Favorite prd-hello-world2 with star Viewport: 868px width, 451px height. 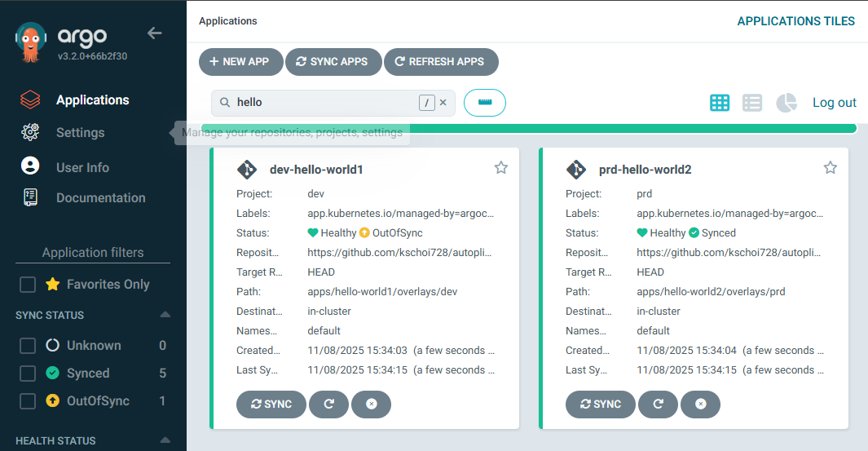[x=831, y=167]
